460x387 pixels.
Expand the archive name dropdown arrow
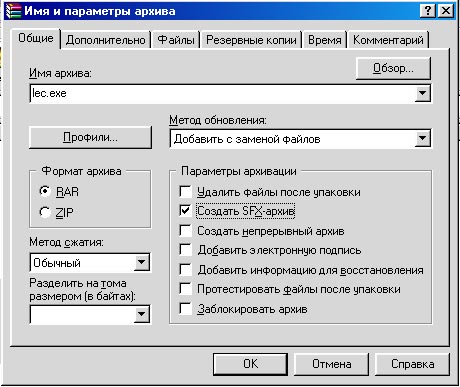coord(422,93)
